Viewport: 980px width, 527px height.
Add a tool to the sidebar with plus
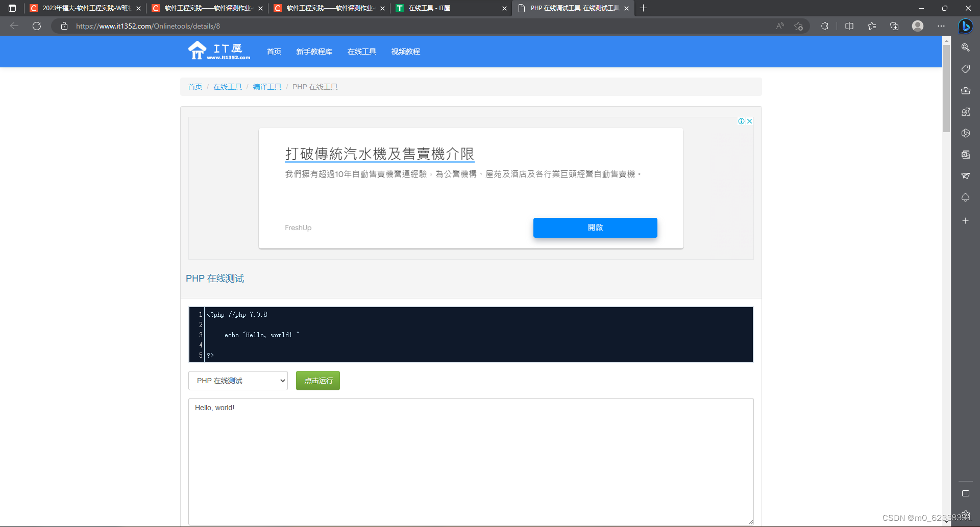tap(965, 221)
